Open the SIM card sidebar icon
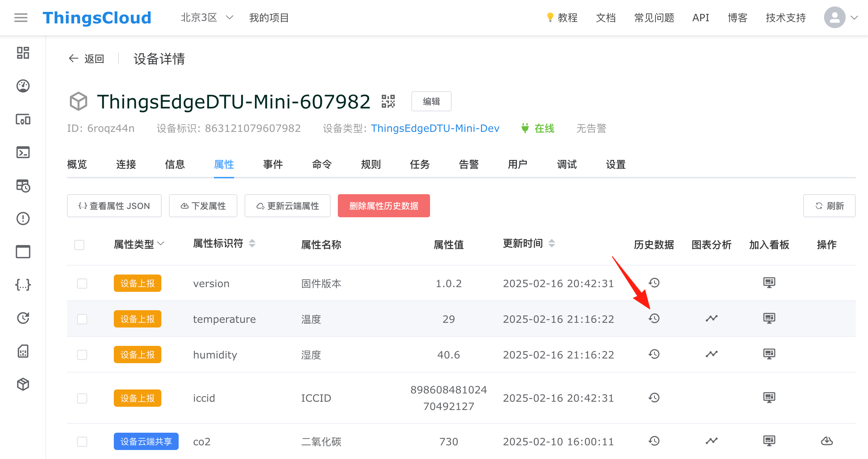868x459 pixels. click(x=23, y=351)
